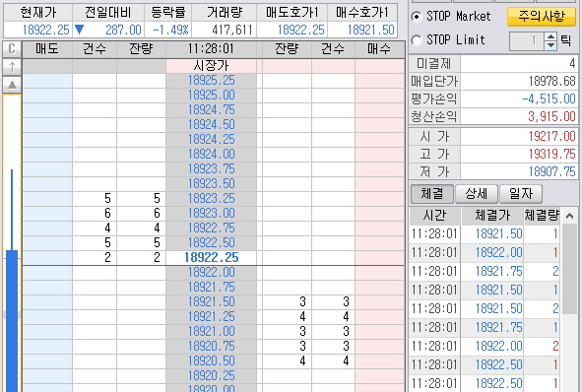Click price 18925.00 in the ladder
582x392 pixels.
pos(211,96)
